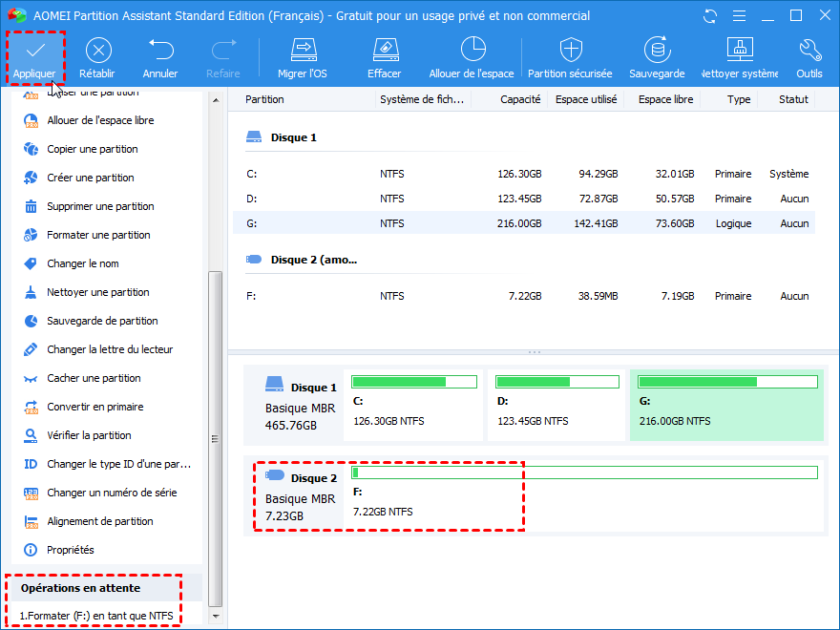Click Propriétés in the left panel

point(71,550)
